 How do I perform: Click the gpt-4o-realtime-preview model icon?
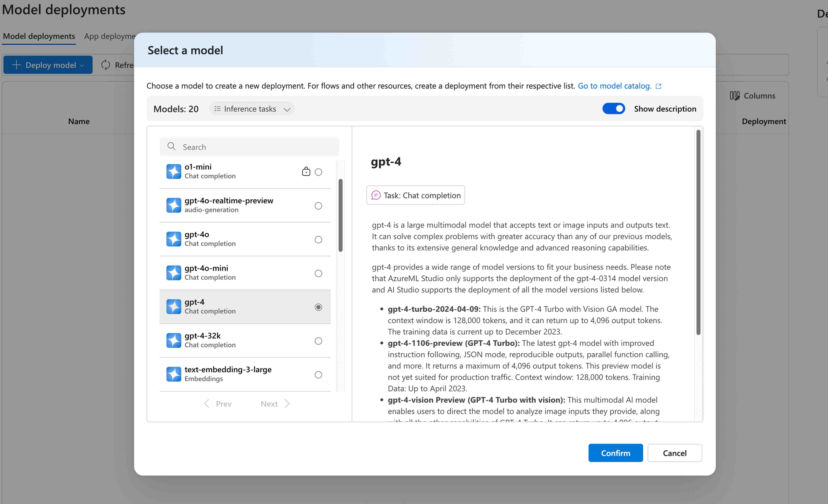(174, 205)
